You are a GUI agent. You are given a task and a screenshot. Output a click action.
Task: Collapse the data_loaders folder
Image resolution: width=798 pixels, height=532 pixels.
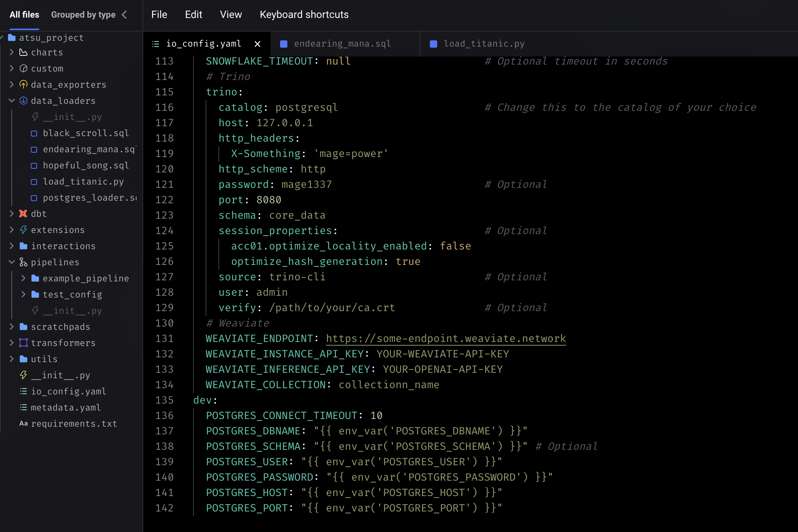coord(12,101)
